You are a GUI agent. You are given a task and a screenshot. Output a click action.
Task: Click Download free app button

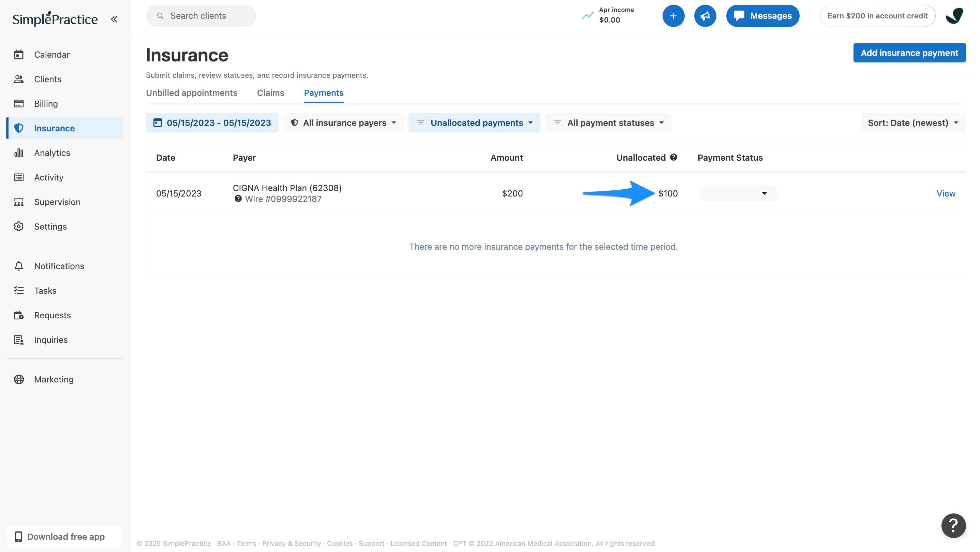pos(64,536)
